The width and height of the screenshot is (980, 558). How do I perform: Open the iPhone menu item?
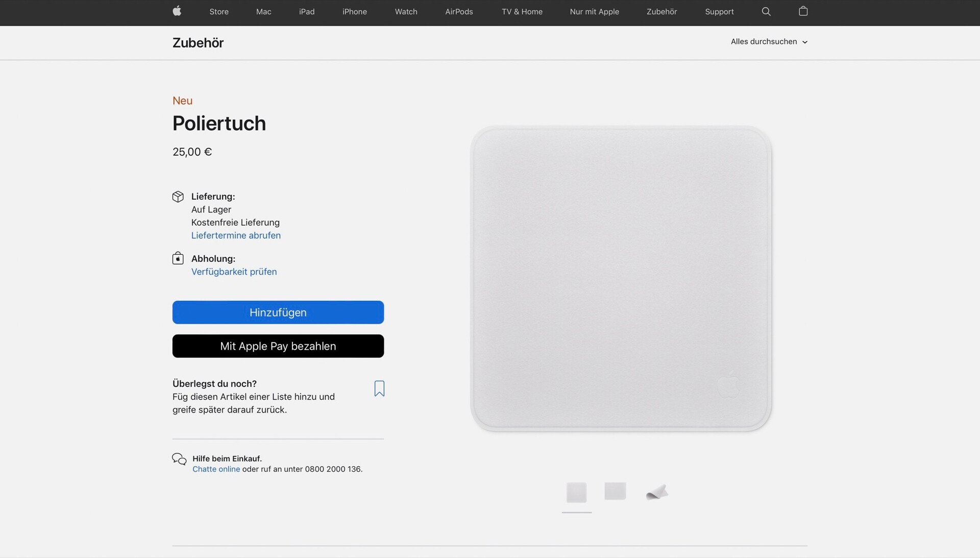(x=355, y=11)
